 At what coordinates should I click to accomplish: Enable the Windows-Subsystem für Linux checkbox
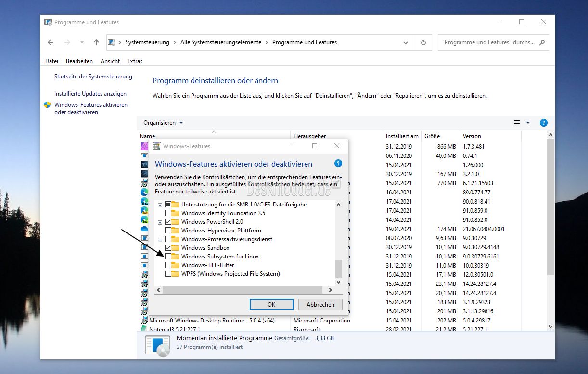168,257
